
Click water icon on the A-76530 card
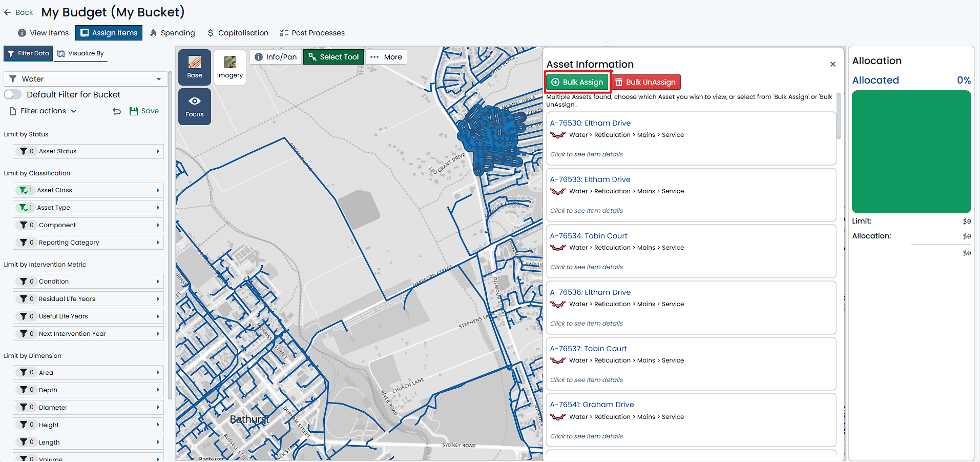coord(558,135)
